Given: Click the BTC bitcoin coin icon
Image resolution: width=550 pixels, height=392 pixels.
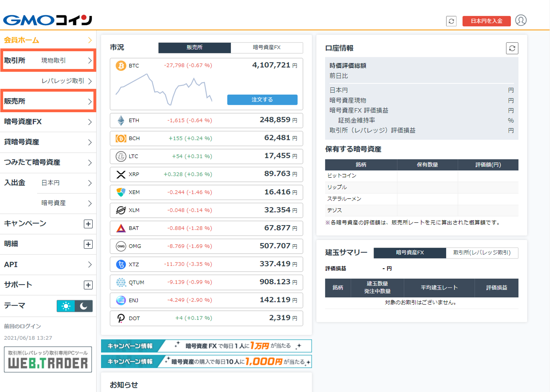Looking at the screenshot, I should (121, 66).
